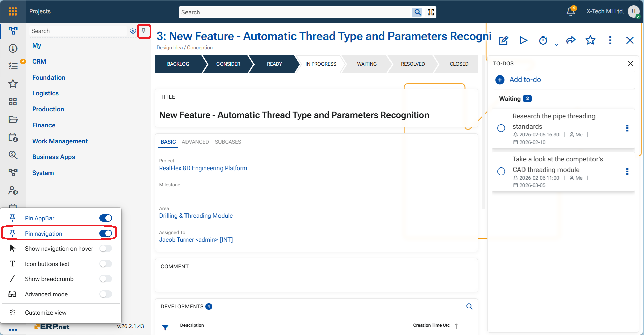Start the play action icon
Image resolution: width=644 pixels, height=335 pixels.
pyautogui.click(x=523, y=41)
